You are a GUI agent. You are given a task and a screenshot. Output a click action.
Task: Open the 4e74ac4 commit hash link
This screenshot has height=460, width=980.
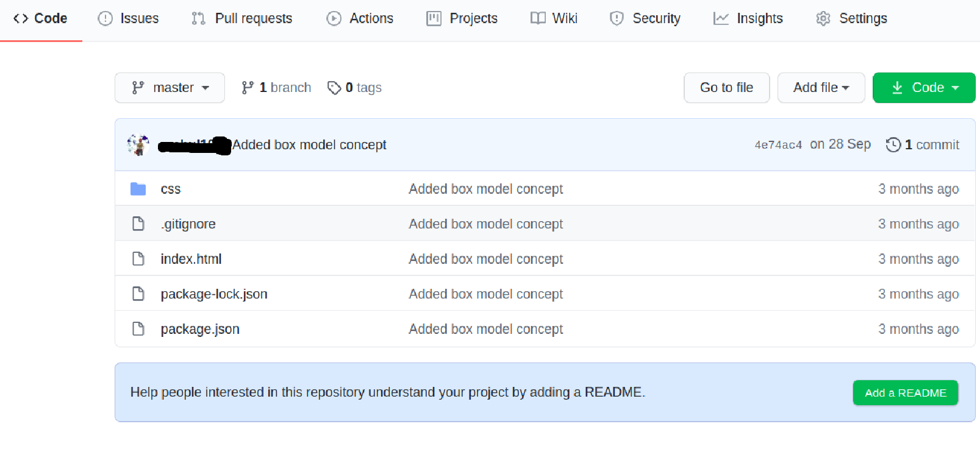click(x=778, y=145)
